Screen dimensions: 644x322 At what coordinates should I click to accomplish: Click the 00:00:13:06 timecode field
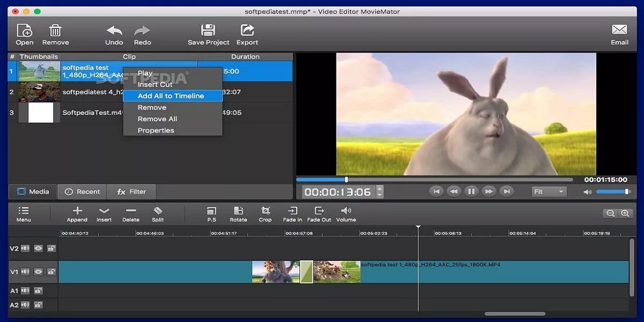tap(338, 192)
